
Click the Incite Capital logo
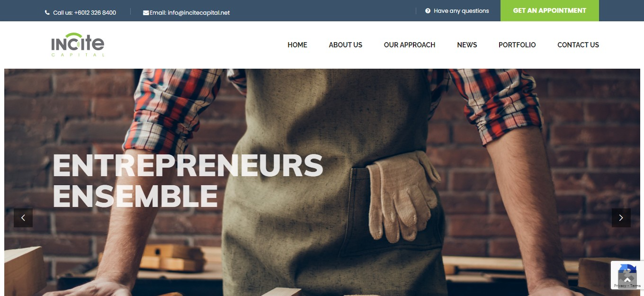78,45
